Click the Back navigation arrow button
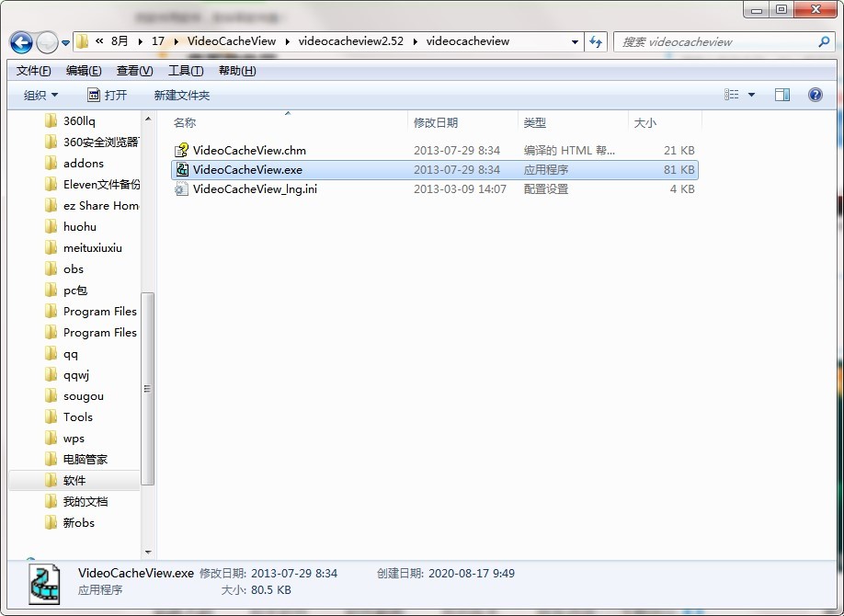This screenshot has width=844, height=616. pos(21,42)
